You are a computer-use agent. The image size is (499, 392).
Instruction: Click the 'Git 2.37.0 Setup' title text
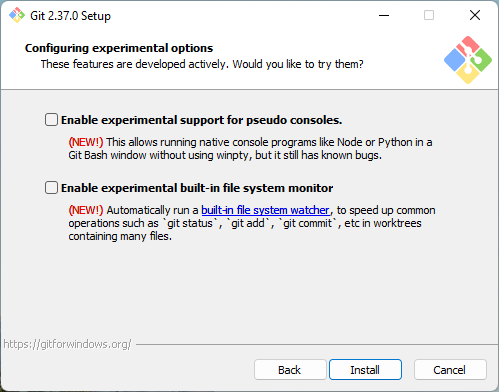[x=70, y=16]
